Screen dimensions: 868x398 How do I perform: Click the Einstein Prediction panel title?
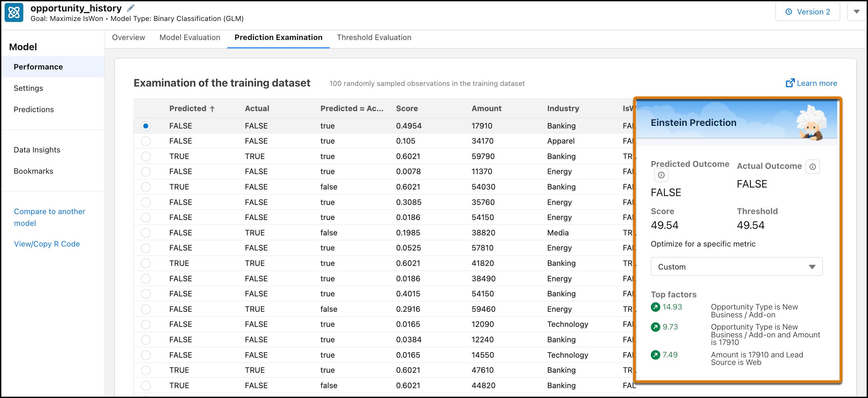693,123
